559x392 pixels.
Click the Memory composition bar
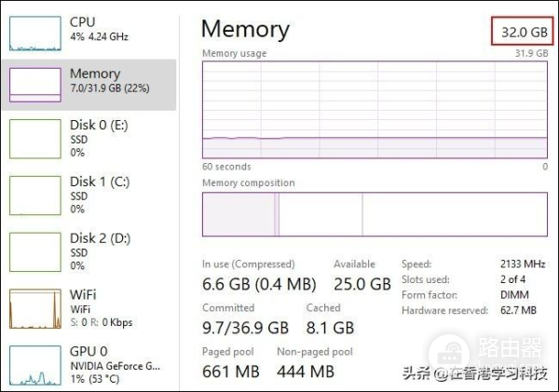click(375, 213)
